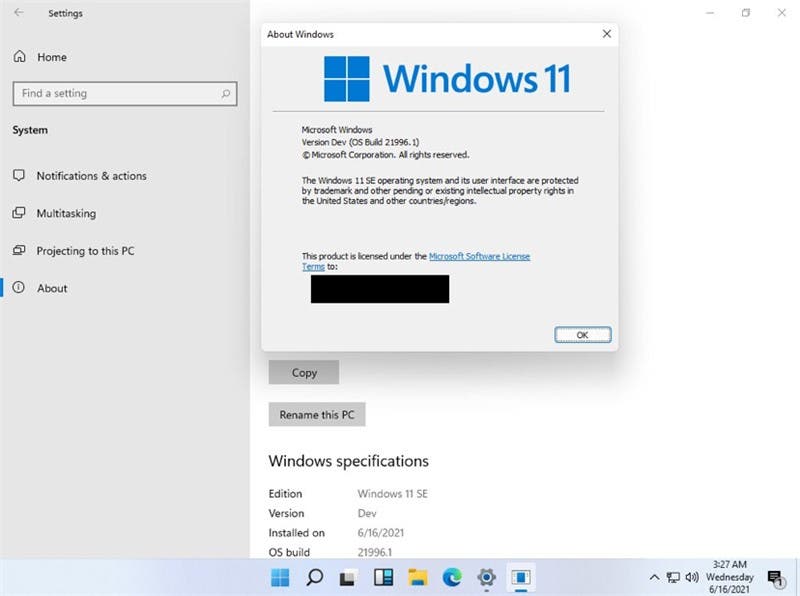Click the Rename this PC button
This screenshot has height=596, width=800.
317,414
